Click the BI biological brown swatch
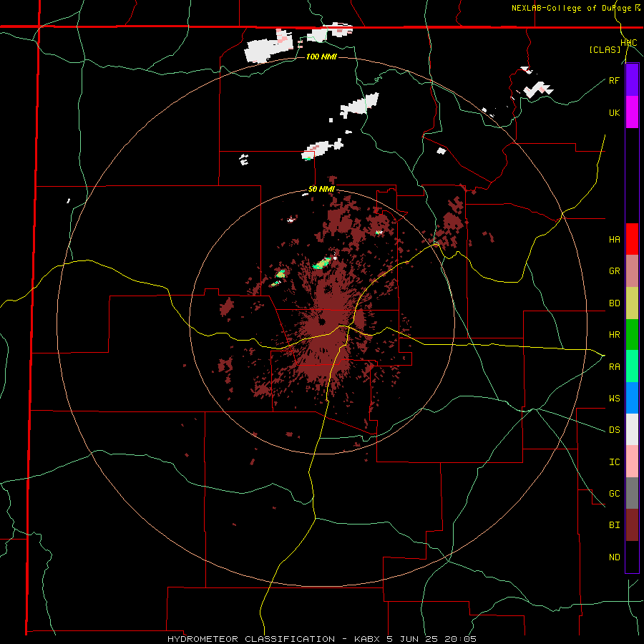This screenshot has height=644, width=644. pyautogui.click(x=632, y=525)
